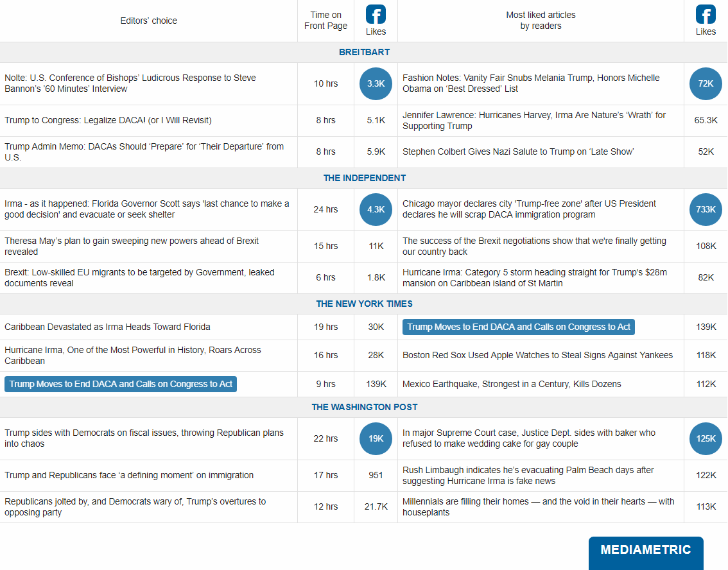This screenshot has width=728, height=570.
Task: Click the Facebook icon above readers' Likes column
Action: point(706,14)
